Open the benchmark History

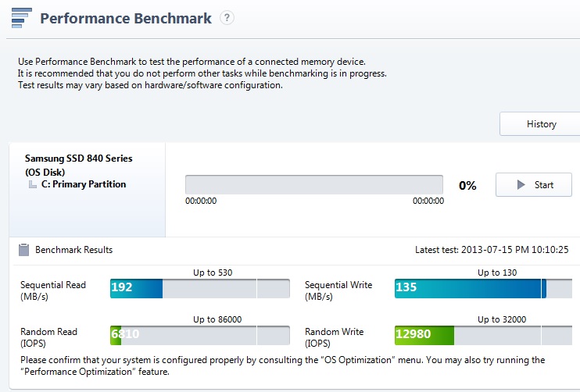click(x=541, y=124)
